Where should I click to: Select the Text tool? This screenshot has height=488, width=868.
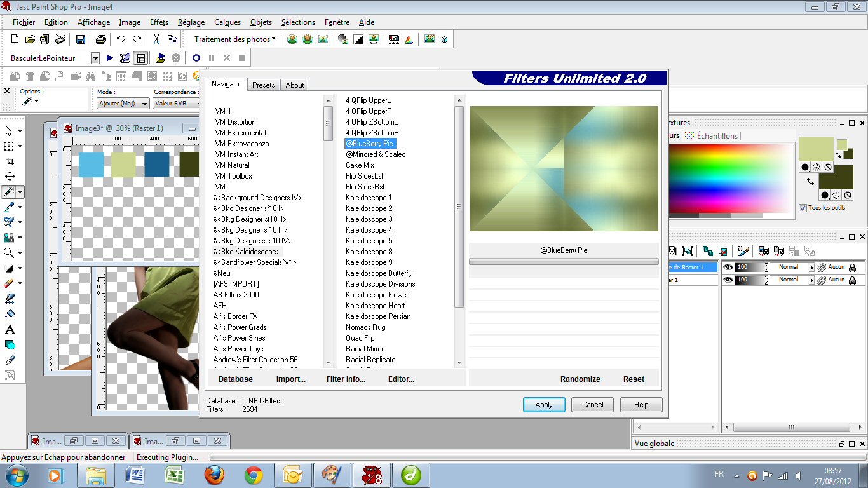pos(10,329)
